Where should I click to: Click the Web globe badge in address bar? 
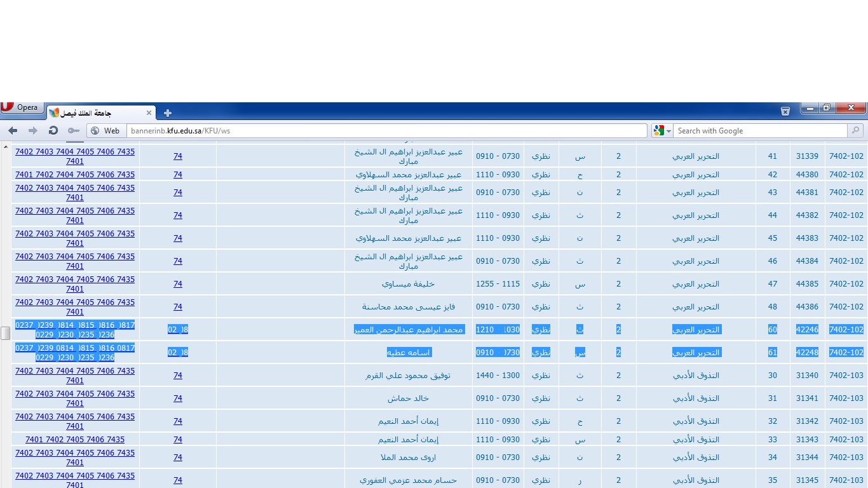105,131
